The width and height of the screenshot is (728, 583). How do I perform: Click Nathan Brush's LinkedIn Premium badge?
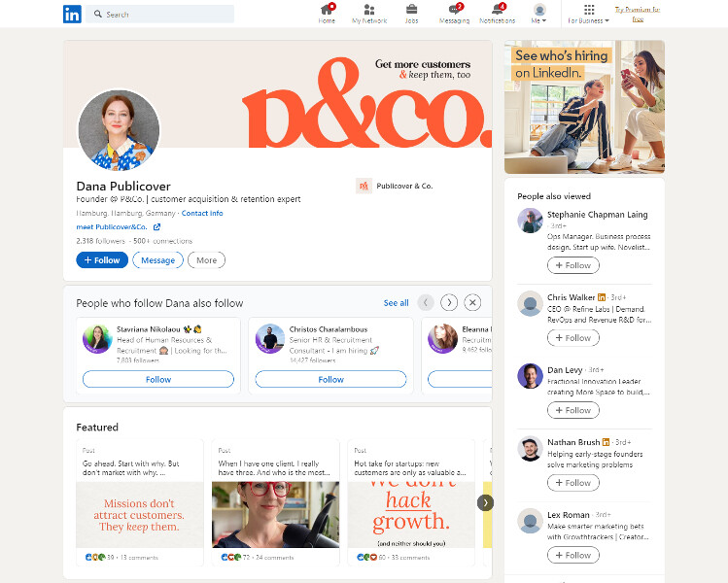(x=606, y=442)
